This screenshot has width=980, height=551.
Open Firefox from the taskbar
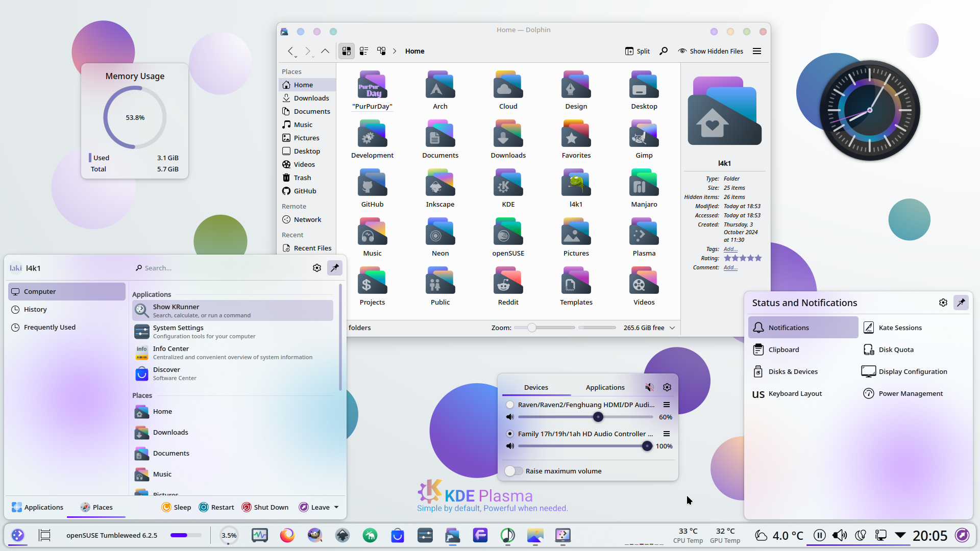click(287, 535)
